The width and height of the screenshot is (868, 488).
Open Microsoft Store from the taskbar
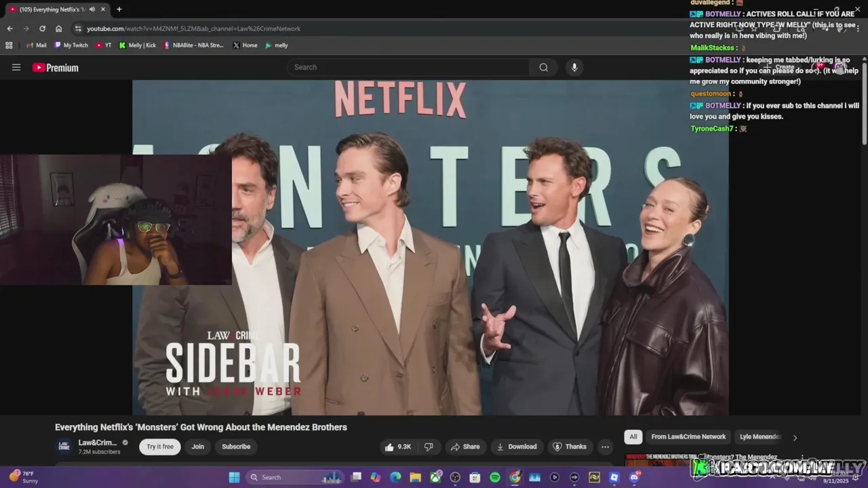[475, 477]
